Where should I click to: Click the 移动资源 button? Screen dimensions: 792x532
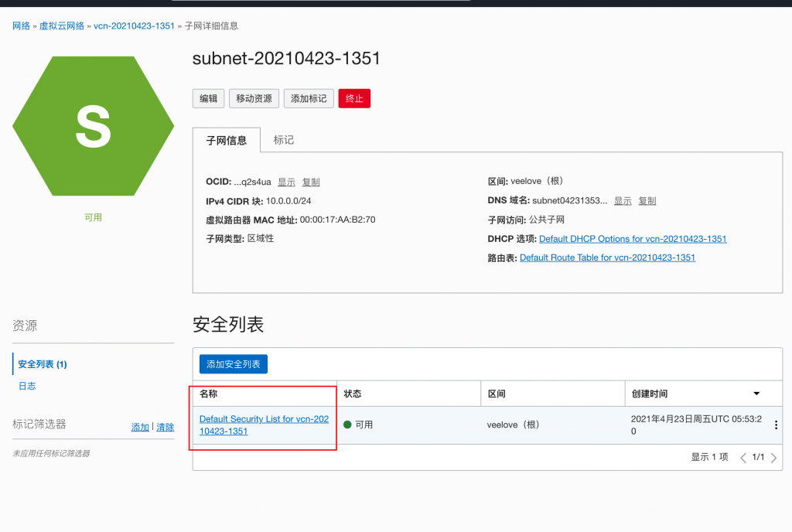[x=254, y=98]
